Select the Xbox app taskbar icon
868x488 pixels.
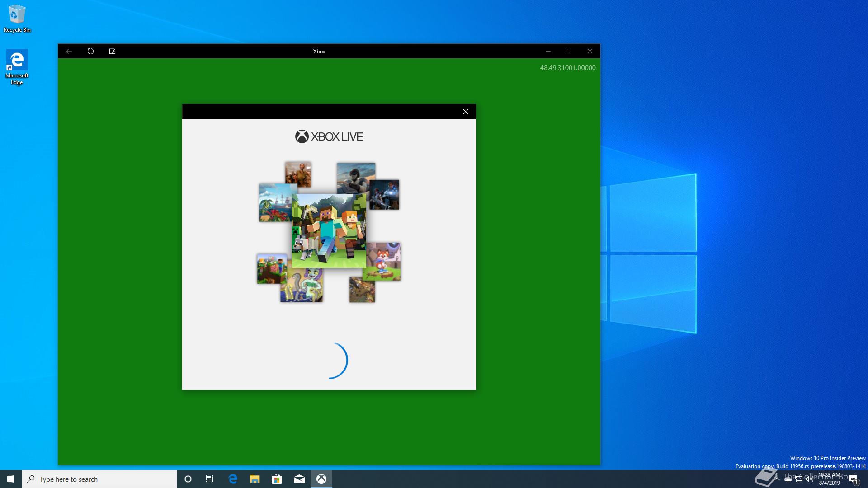321,479
